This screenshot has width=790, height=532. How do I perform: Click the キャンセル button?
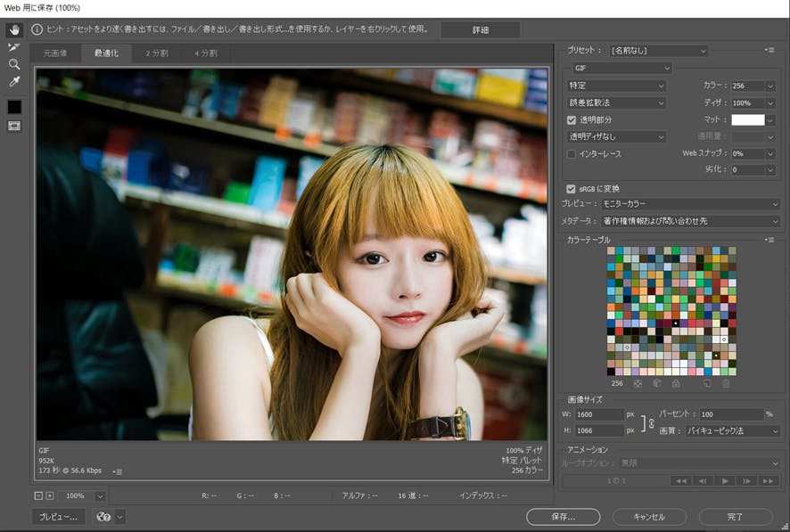(x=648, y=516)
